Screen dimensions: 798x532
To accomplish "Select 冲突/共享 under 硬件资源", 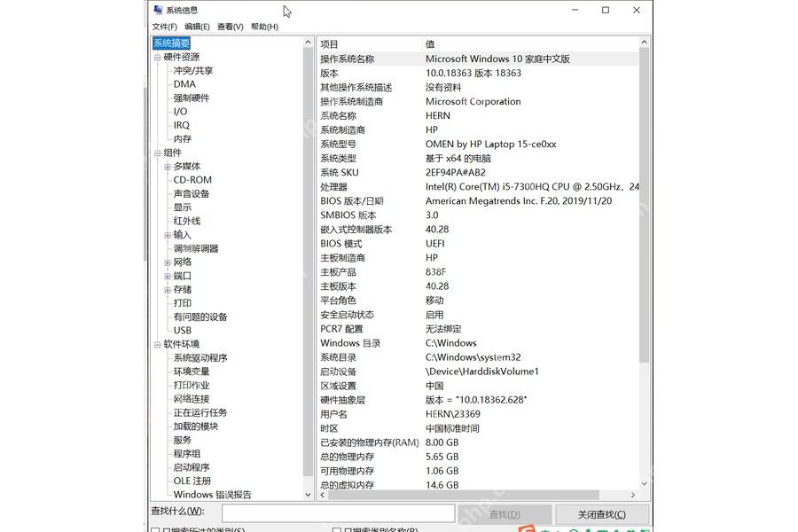I will click(x=193, y=71).
